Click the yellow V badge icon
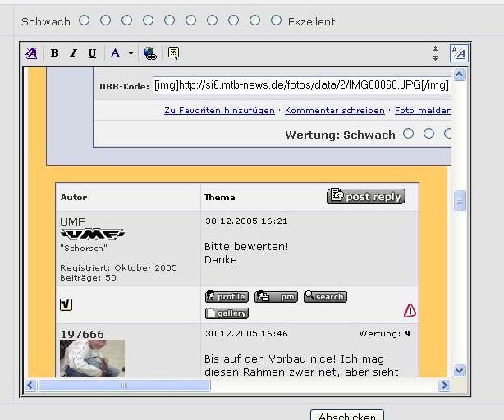The image size is (504, 420). 66,305
